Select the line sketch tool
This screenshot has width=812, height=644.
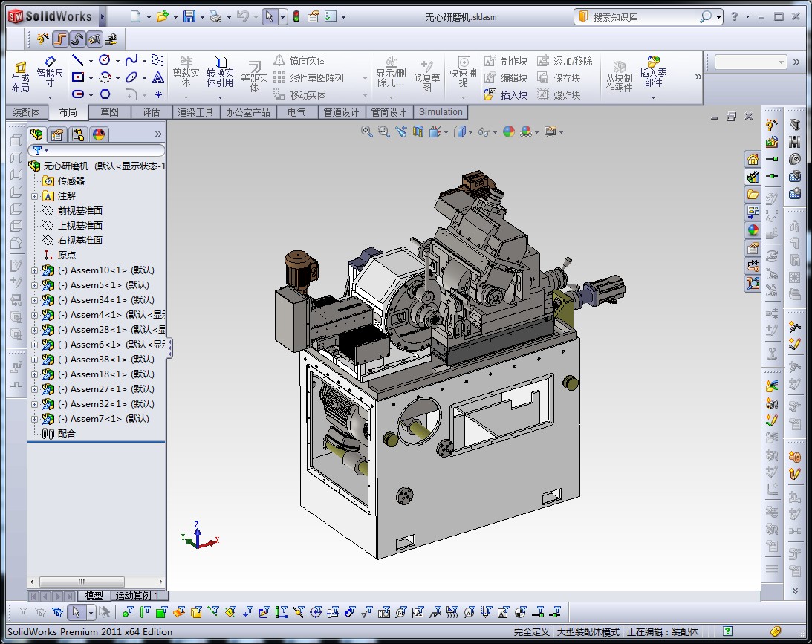pyautogui.click(x=77, y=60)
